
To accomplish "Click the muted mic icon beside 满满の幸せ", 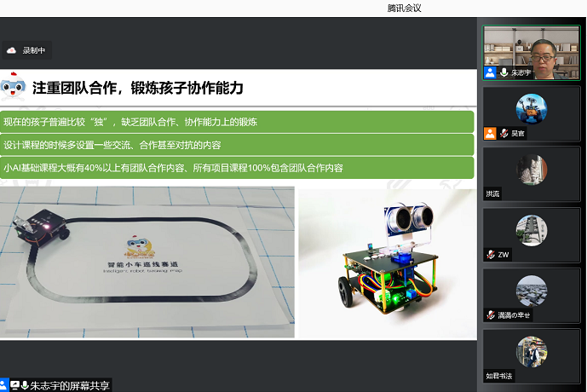I will [x=491, y=315].
